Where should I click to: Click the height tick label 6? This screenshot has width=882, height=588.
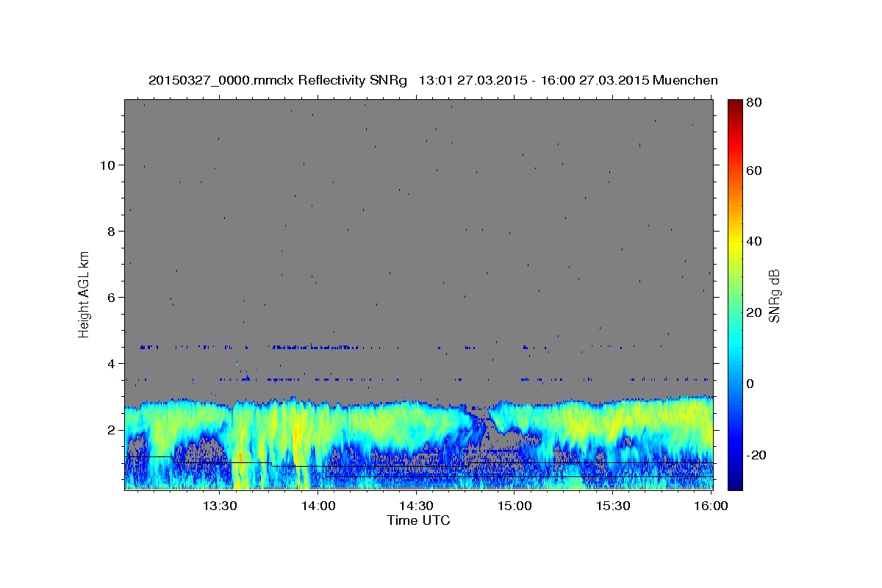click(111, 297)
